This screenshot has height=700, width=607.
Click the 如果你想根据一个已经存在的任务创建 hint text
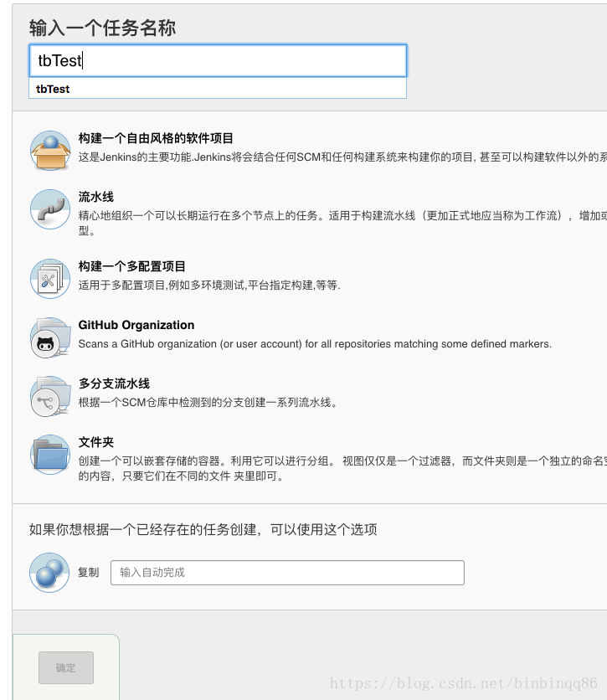203,529
